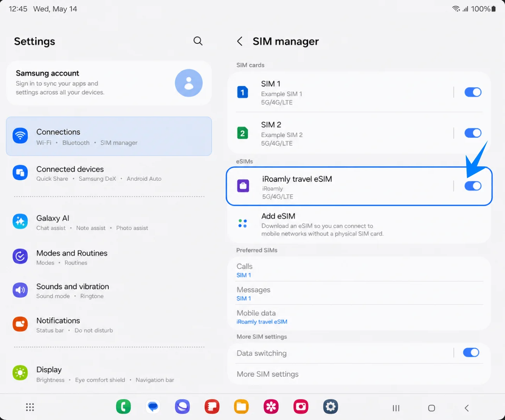
Task: Launch the Messages app from dock
Action: pos(153,407)
